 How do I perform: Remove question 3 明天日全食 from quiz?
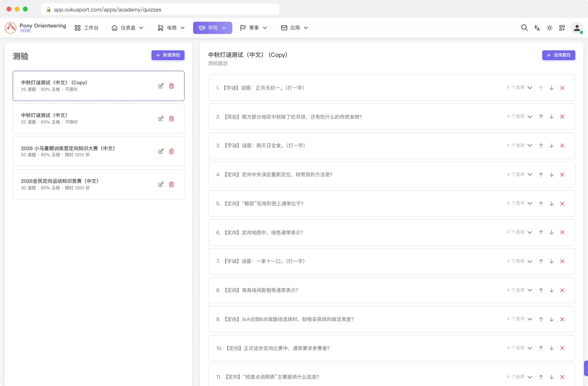pos(562,146)
